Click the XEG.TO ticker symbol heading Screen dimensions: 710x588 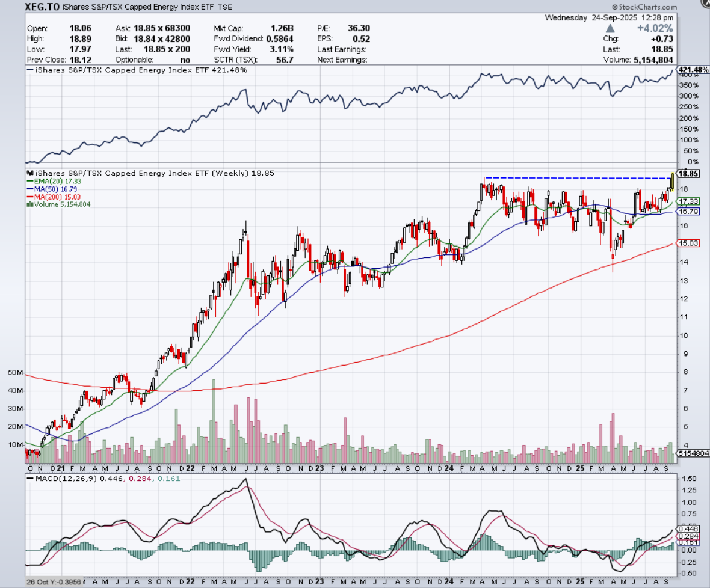click(x=42, y=7)
